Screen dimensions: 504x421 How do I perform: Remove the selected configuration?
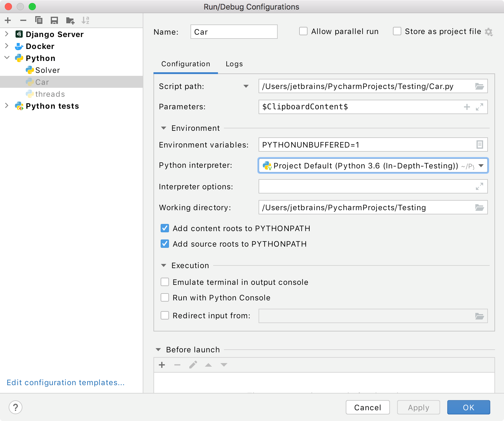click(x=23, y=20)
